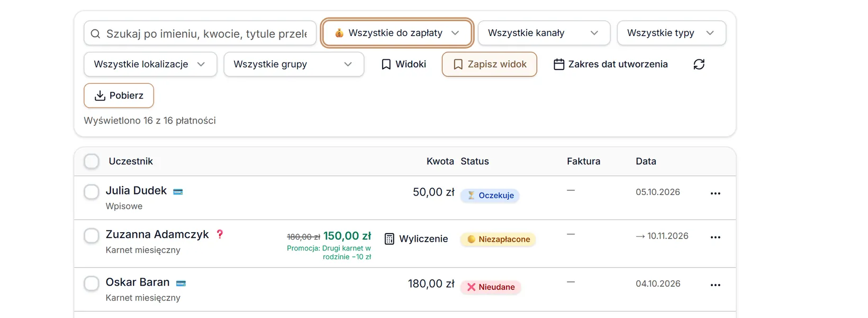Click the 50,00 zł amount
This screenshot has width=868, height=318.
(433, 192)
